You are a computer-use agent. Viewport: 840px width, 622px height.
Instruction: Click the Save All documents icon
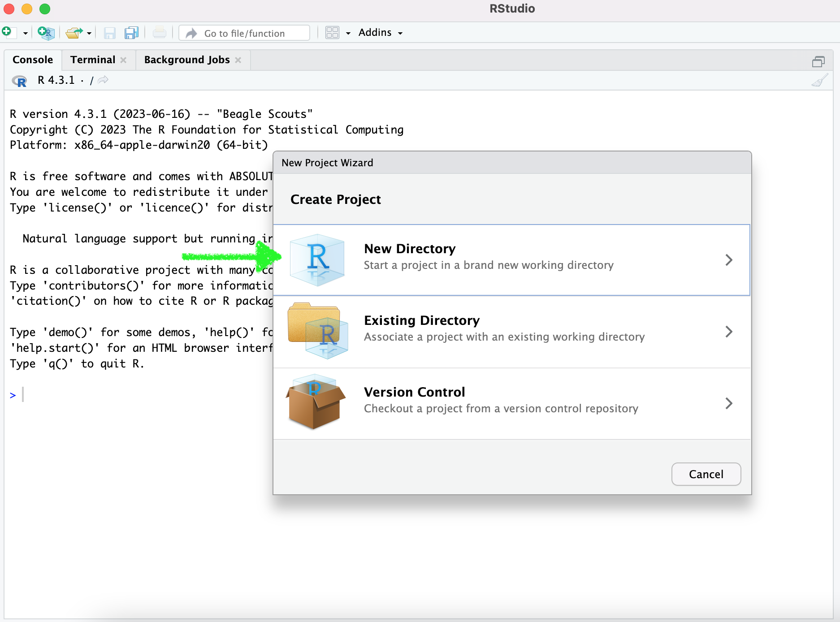coord(131,33)
